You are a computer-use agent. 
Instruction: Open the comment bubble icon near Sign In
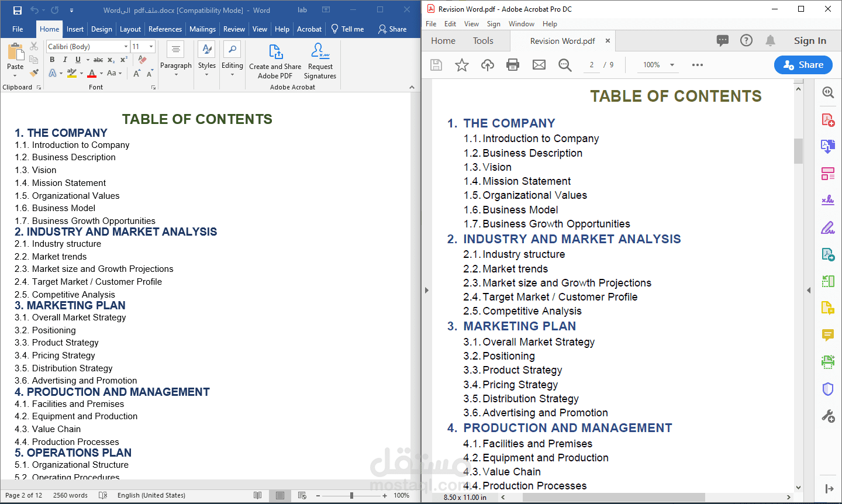click(x=723, y=40)
